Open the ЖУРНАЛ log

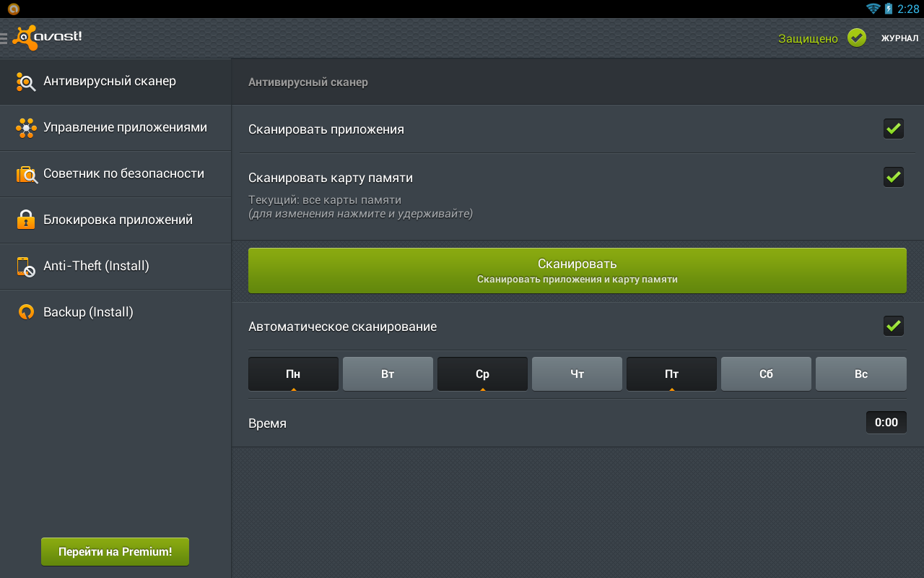899,38
